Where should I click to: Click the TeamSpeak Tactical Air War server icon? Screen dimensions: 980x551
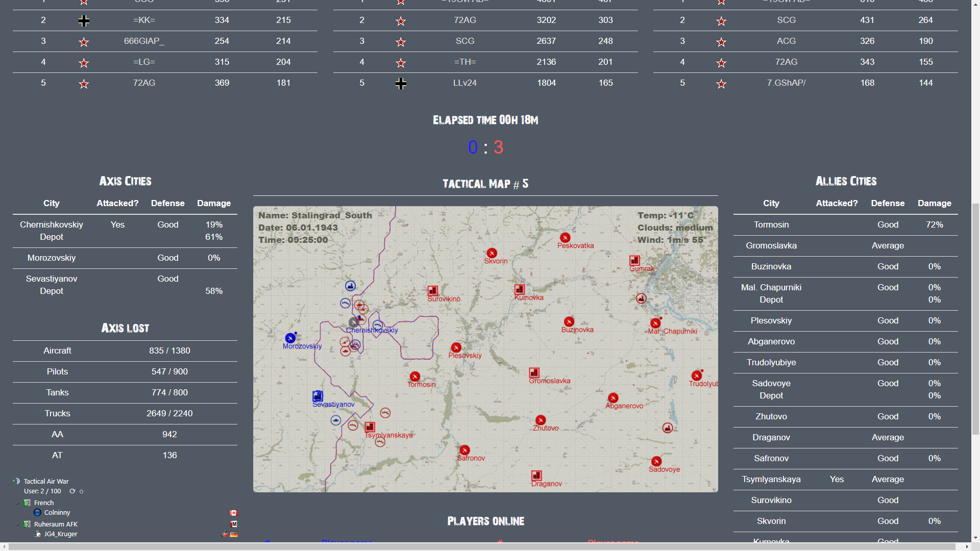tap(16, 481)
